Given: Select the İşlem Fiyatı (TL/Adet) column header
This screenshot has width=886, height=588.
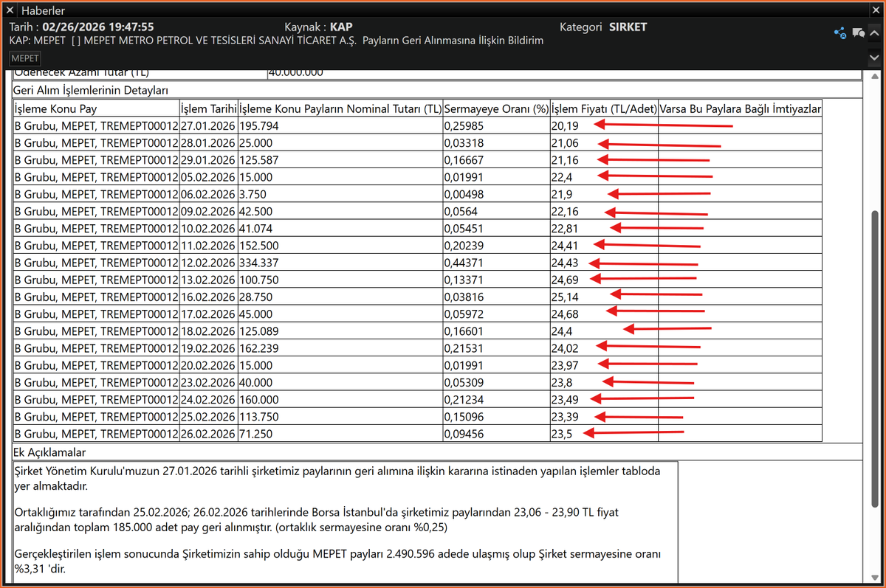Looking at the screenshot, I should pyautogui.click(x=604, y=108).
